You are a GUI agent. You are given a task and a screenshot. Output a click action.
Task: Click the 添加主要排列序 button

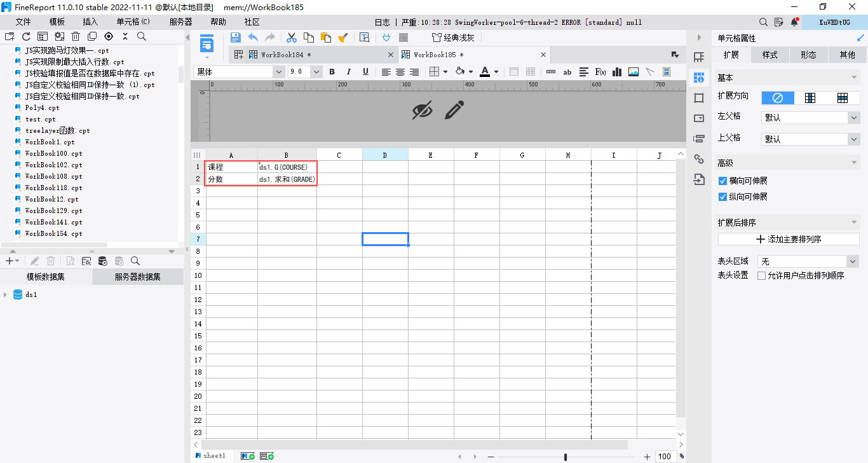point(789,239)
